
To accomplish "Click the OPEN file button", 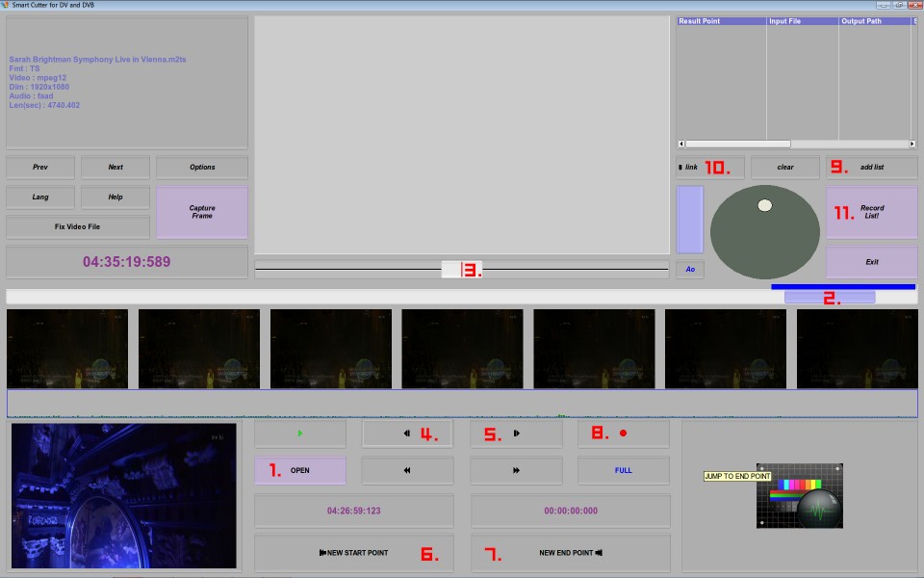I will [x=300, y=470].
